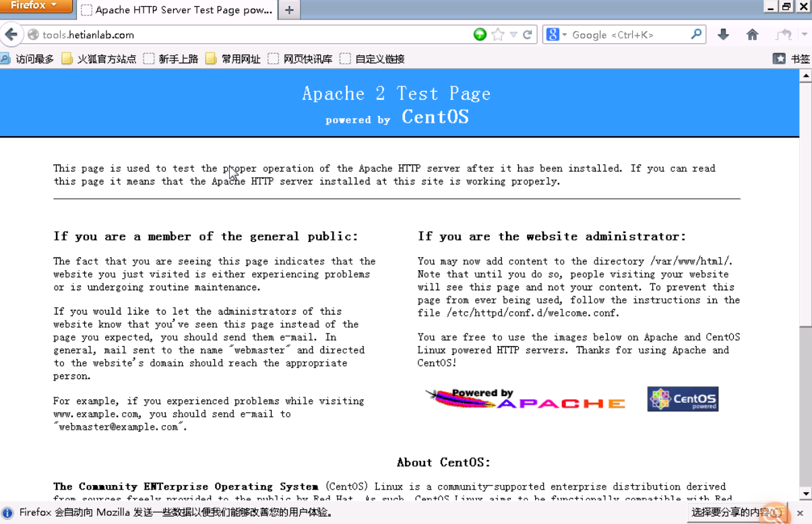Open the address bar history dropdown arrow

point(513,34)
